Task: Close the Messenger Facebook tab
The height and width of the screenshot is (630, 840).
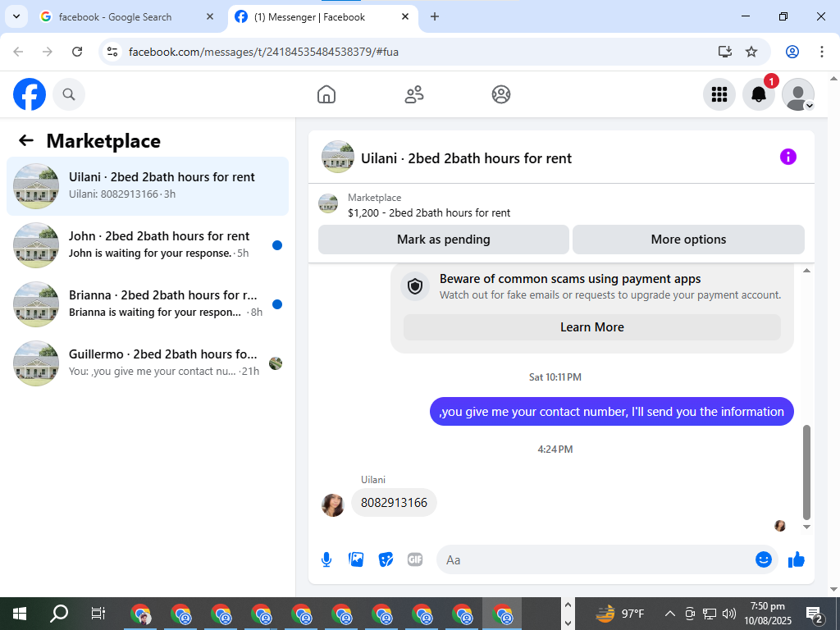Action: (x=405, y=16)
